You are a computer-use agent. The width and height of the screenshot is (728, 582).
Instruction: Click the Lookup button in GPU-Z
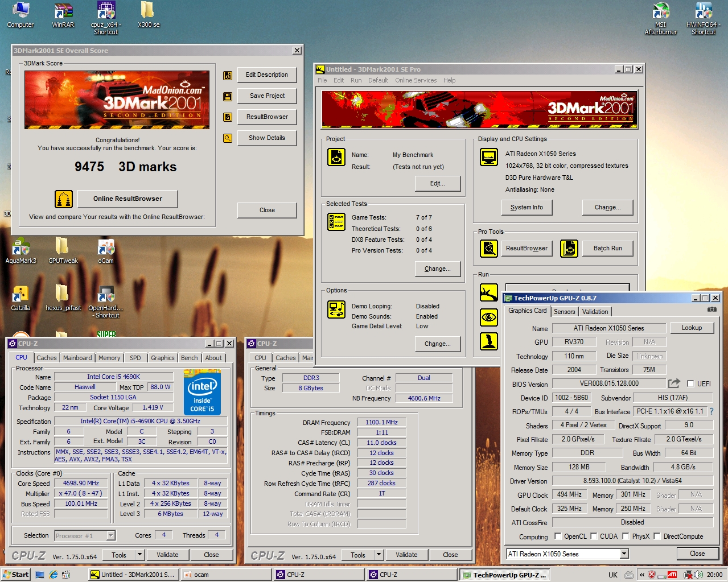tap(692, 328)
